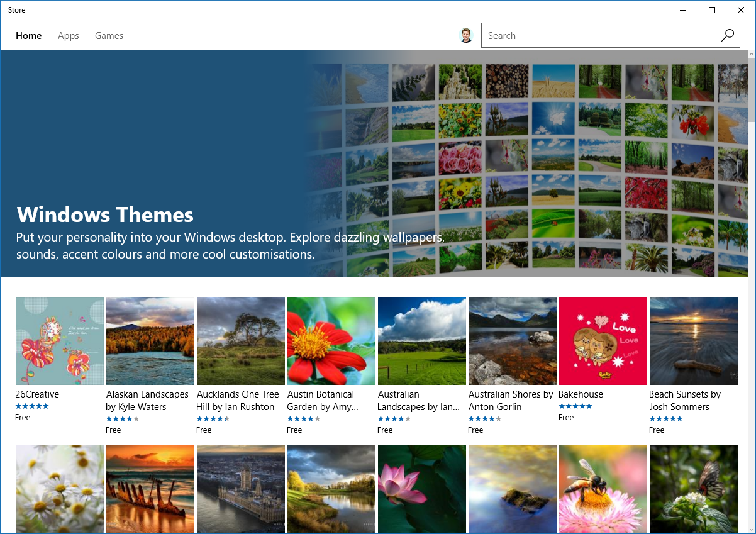Viewport: 756px width, 534px height.
Task: Click inside the Search text field
Action: point(598,36)
